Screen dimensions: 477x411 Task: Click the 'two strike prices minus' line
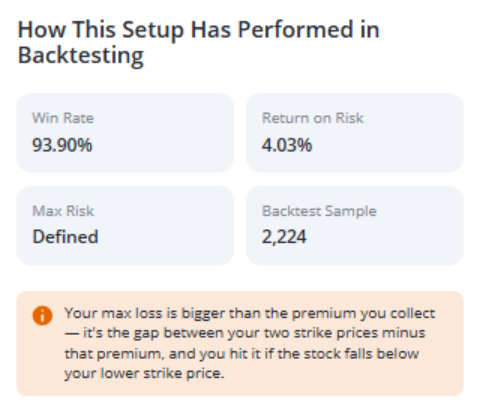[x=245, y=333]
